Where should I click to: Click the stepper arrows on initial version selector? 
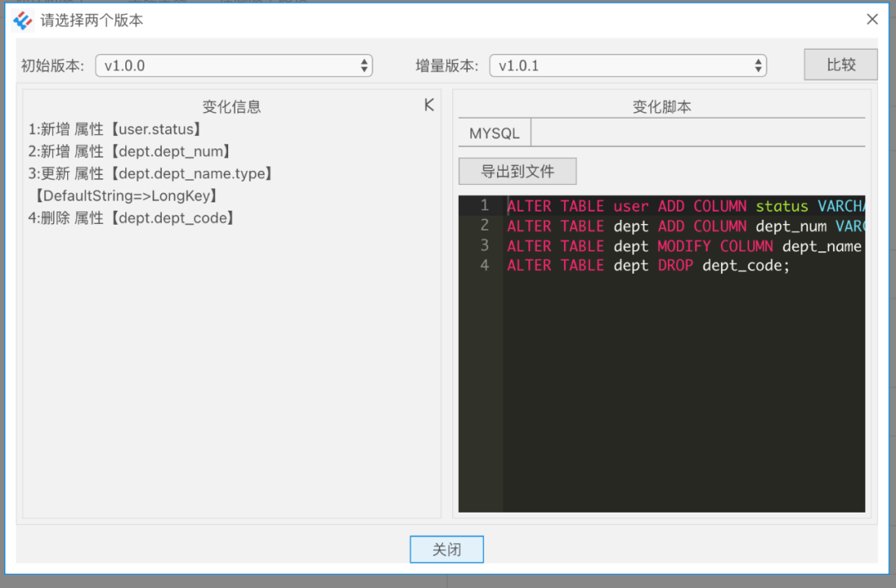[363, 65]
